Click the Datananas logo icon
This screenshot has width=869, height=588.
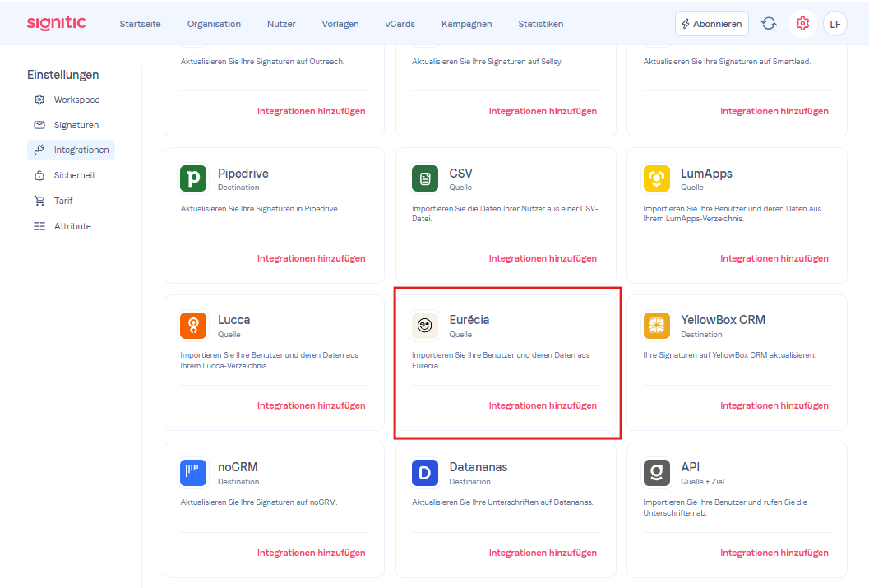[424, 473]
